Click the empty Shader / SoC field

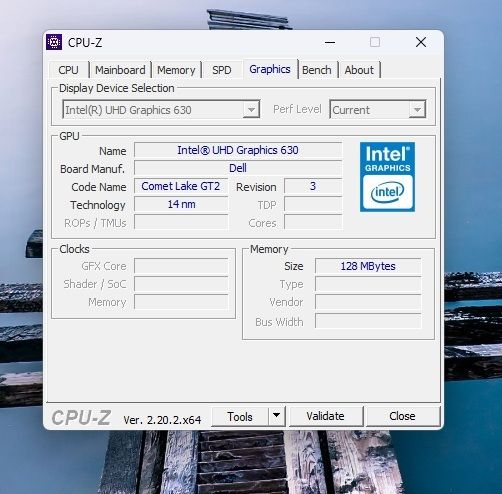point(181,284)
